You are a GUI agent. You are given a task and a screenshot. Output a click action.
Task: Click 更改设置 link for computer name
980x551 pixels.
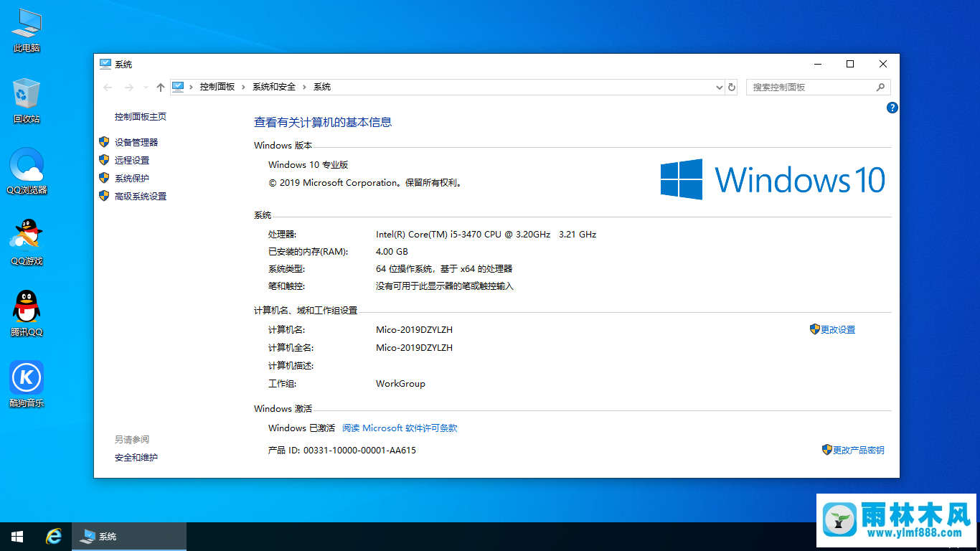click(838, 330)
